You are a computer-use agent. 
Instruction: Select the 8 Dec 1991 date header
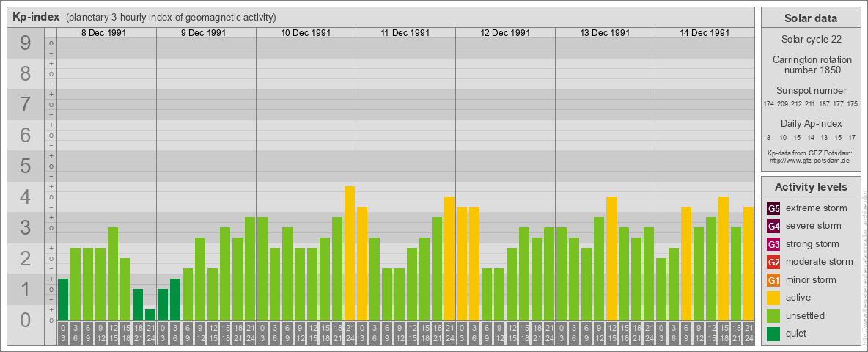pyautogui.click(x=103, y=33)
